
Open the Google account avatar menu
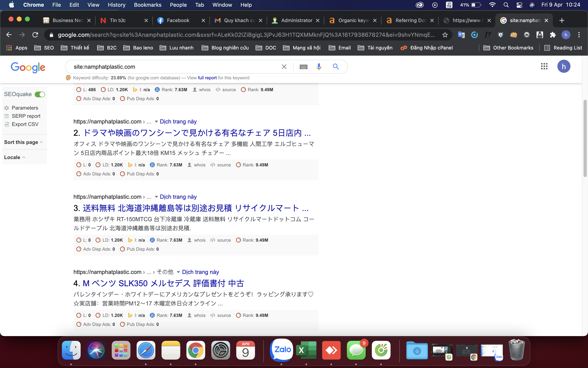[564, 66]
